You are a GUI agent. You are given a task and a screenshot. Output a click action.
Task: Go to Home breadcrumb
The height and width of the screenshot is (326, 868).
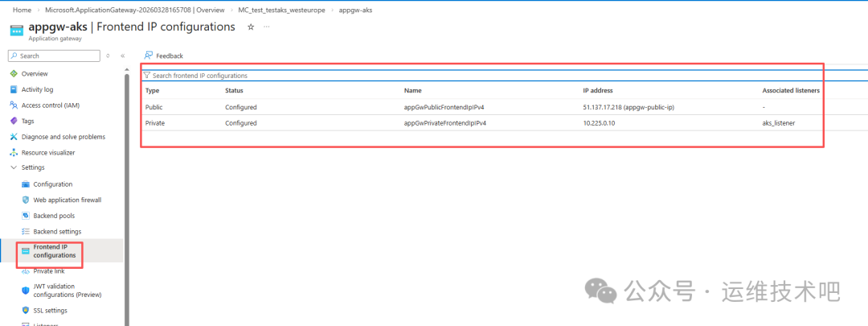[x=22, y=10]
